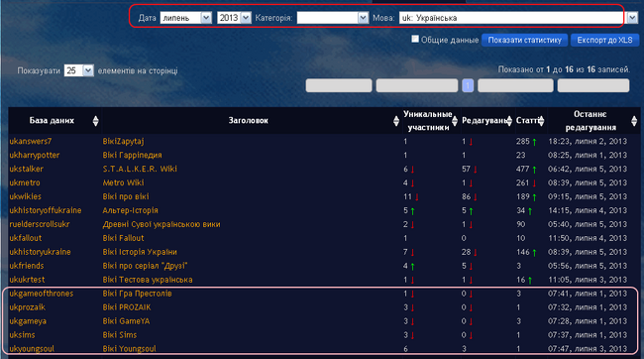Open the Вікі Fallout title link
This screenshot has width=644, height=359.
(x=123, y=238)
